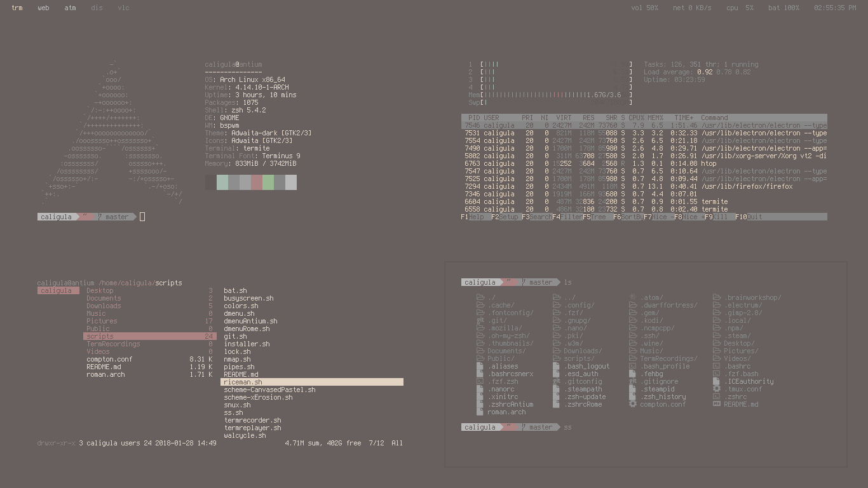
Task: Click the darkest first swatch in neofetch palette
Action: point(211,182)
